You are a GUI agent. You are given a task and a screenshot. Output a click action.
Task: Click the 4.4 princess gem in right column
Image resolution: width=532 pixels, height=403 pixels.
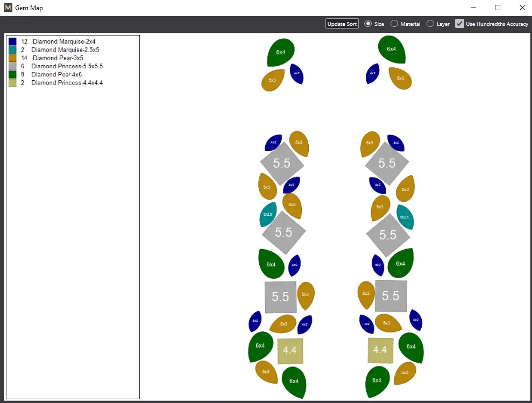click(380, 350)
